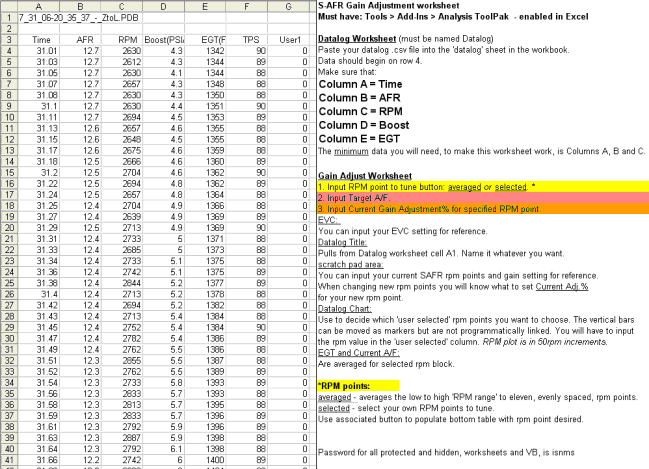Select row 1 header
Viewport: 649px width, 469px height.
click(x=9, y=18)
